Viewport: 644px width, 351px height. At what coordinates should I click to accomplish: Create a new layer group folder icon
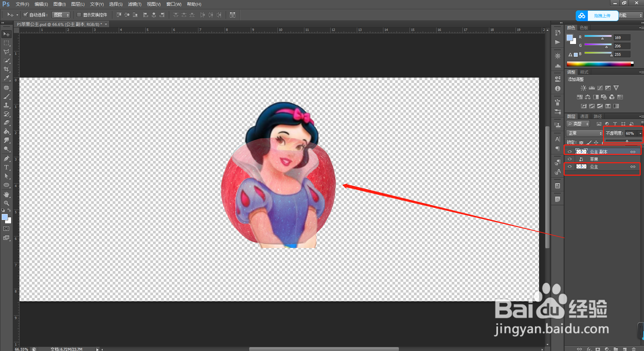pos(616,349)
